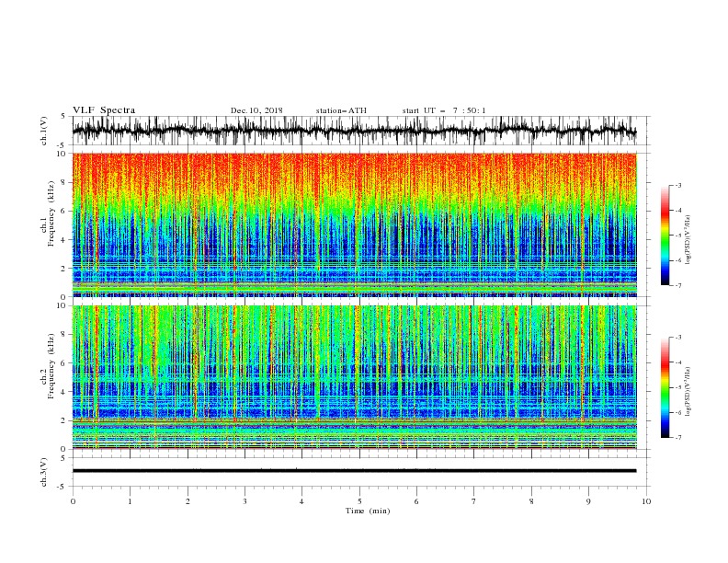
Task: Click the ch.1 spectrogram color bar
Action: pos(665,236)
